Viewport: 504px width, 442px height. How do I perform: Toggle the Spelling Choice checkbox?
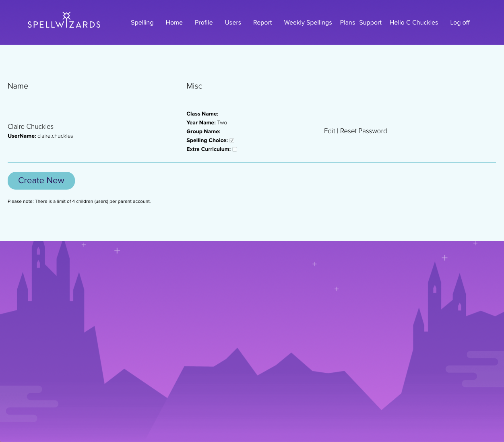232,140
